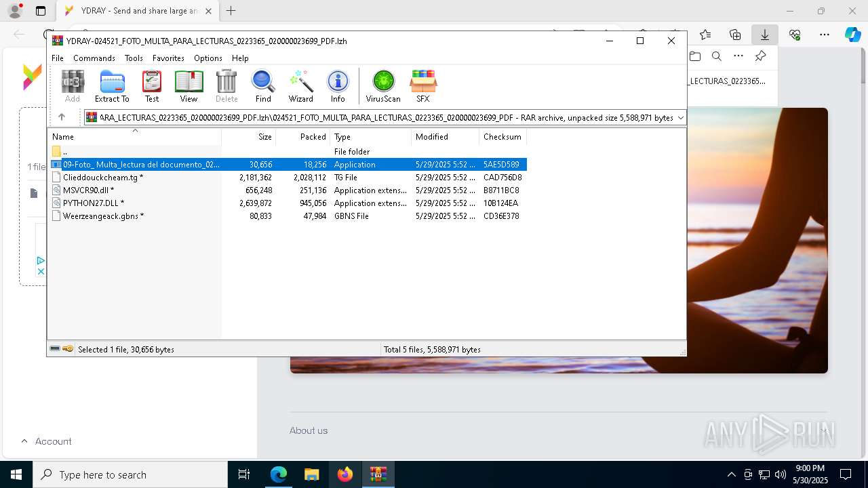Open Copilot in Edge

(852, 35)
